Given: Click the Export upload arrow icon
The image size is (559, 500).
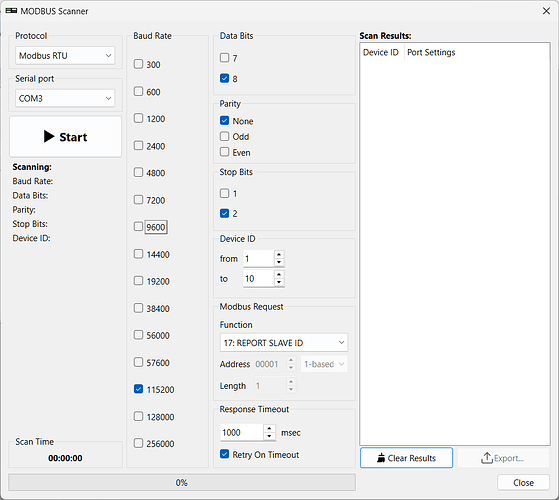Looking at the screenshot, I should click(x=487, y=458).
